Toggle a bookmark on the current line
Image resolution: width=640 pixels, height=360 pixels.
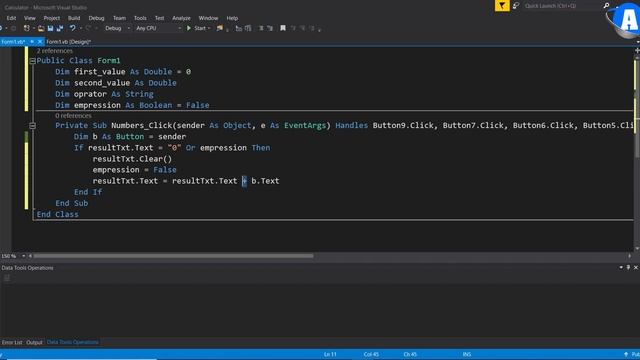pos(282,28)
